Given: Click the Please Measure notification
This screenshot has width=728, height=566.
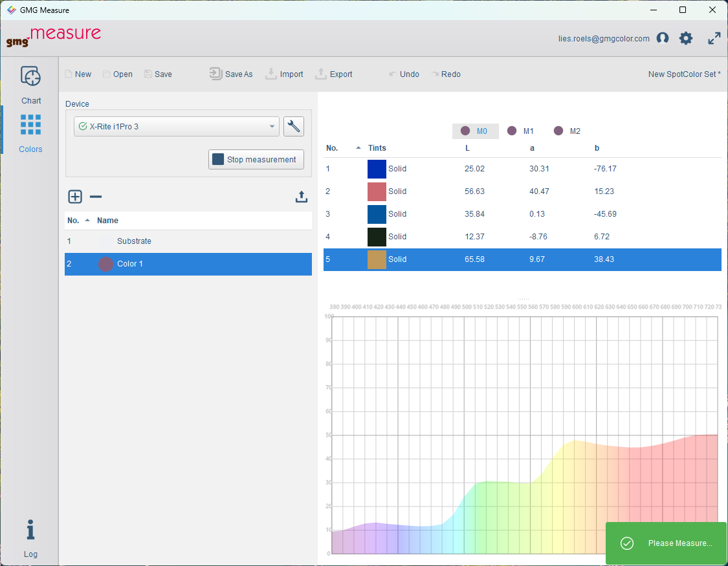Looking at the screenshot, I should click(666, 543).
